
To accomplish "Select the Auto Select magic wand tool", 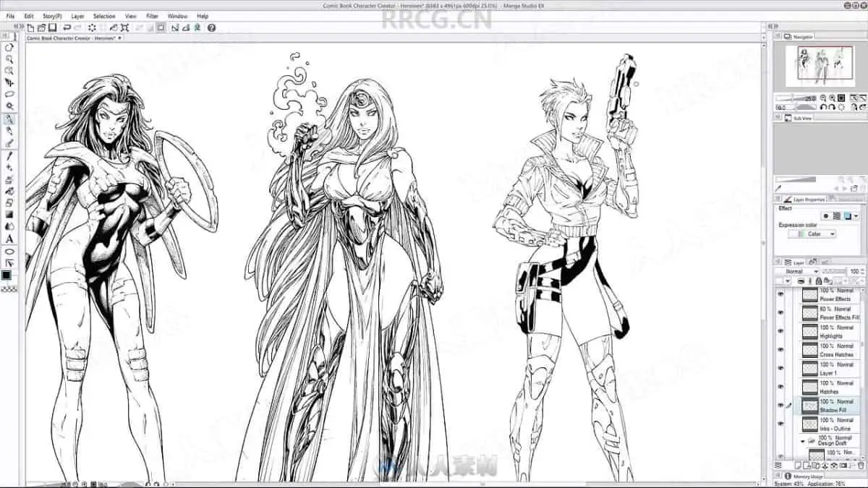I will pos(9,106).
